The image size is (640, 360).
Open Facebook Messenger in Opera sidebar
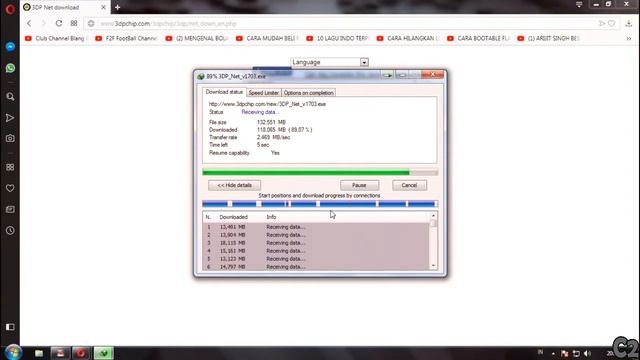10,47
